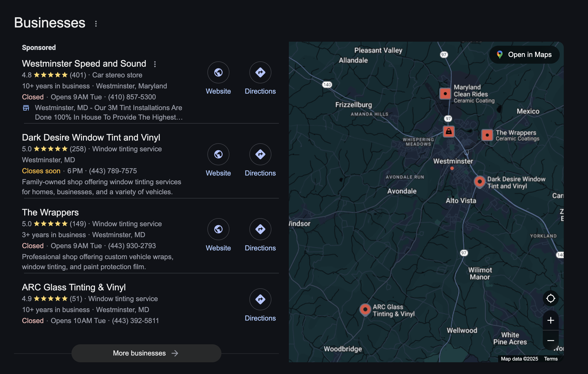Click Professional shop offering custom wraps description
588x374 pixels.
pos(98,262)
